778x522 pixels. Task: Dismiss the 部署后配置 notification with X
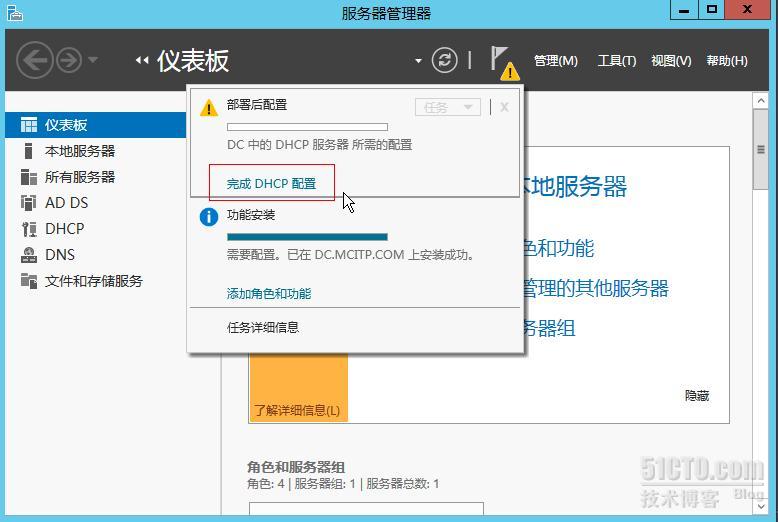pyautogui.click(x=504, y=107)
